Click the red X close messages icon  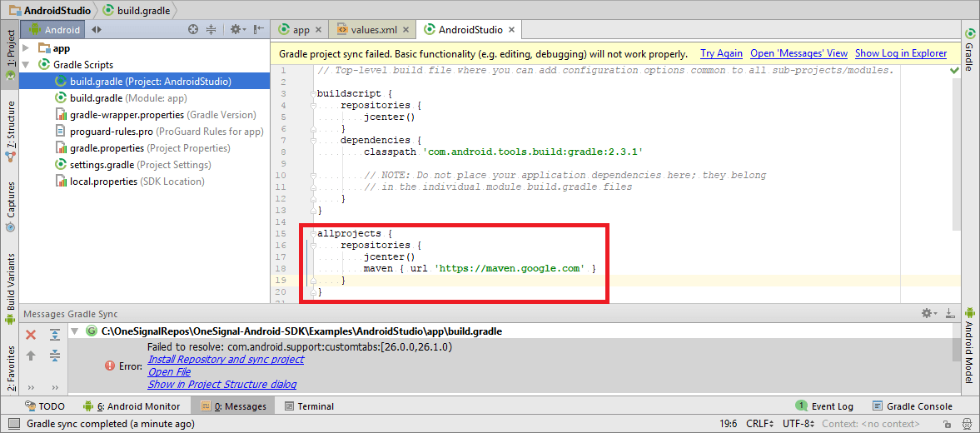coord(31,335)
